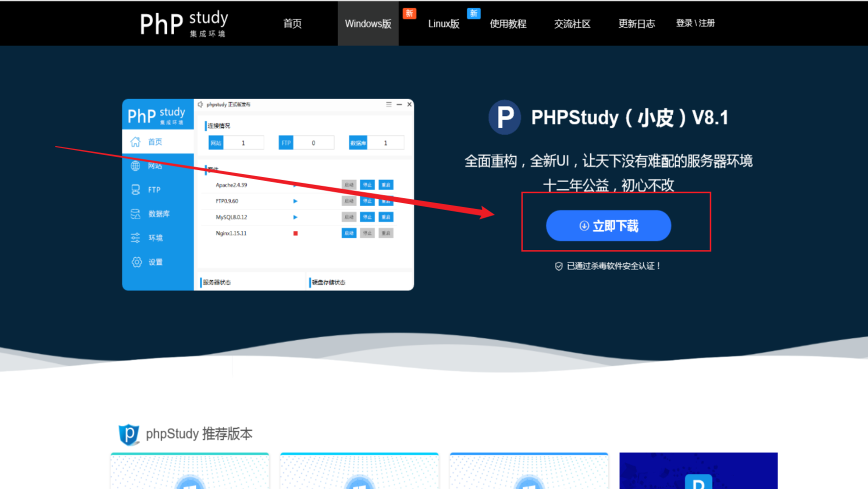
Task: Click the 立即下载 download button
Action: (608, 226)
